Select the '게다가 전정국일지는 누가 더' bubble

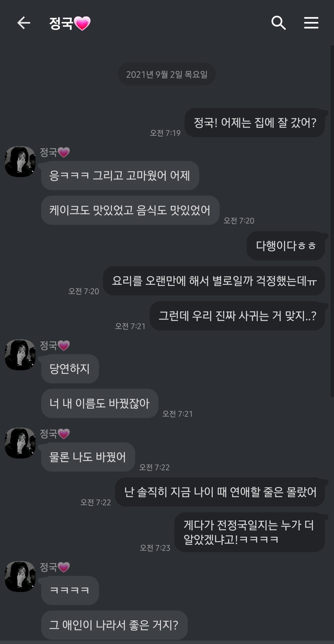(250, 532)
